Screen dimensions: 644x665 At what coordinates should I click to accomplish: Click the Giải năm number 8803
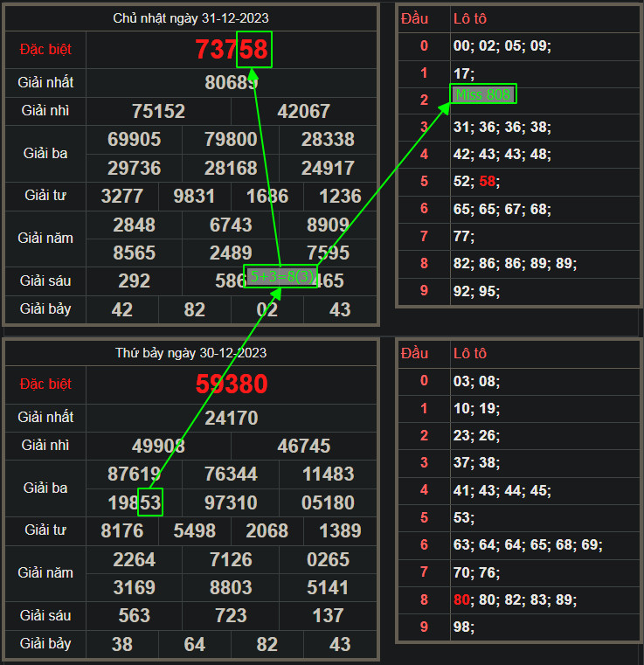(231, 587)
